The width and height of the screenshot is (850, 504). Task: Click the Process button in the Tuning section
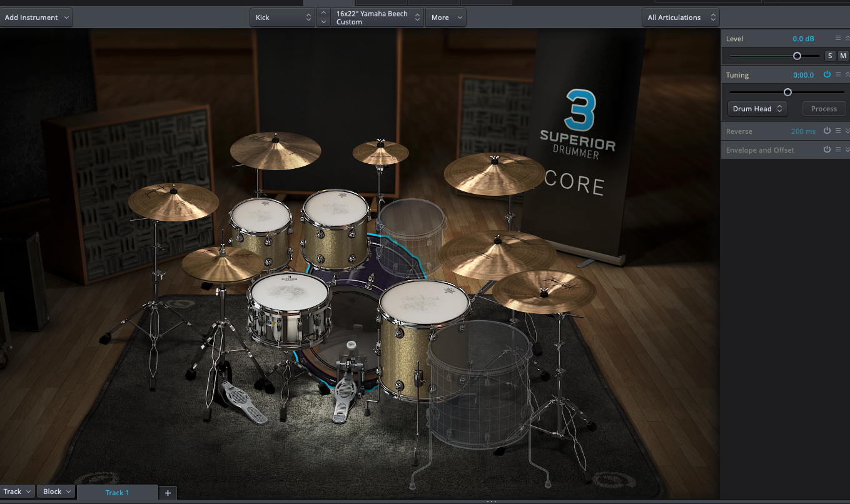(x=824, y=108)
